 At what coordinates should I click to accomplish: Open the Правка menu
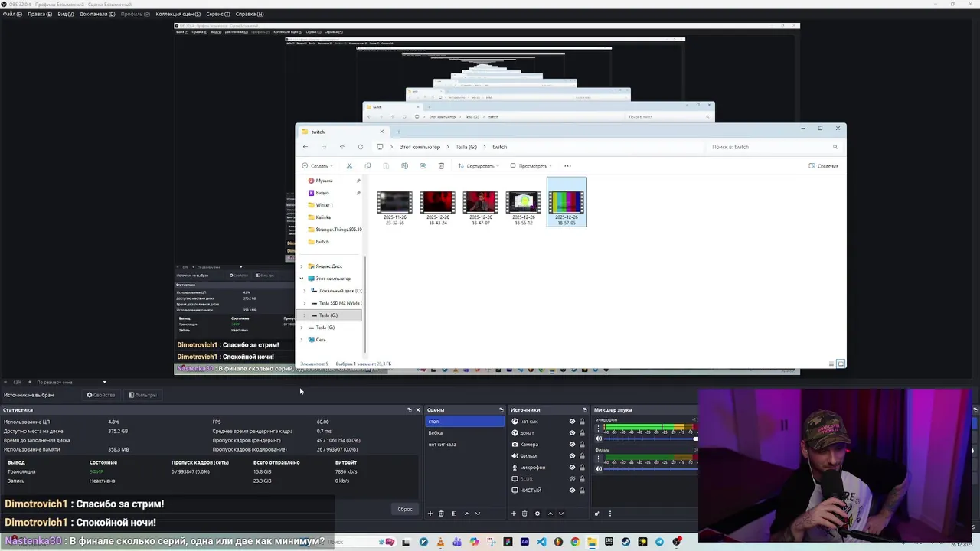point(40,14)
